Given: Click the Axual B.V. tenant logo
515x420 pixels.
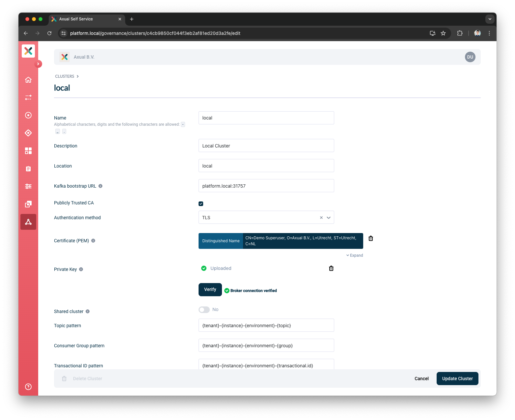Looking at the screenshot, I should pos(65,57).
